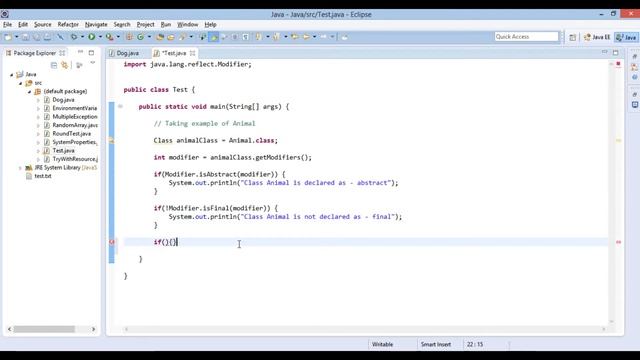Click the Forward navigation yellow arrow
The height and width of the screenshot is (360, 640).
tap(306, 37)
